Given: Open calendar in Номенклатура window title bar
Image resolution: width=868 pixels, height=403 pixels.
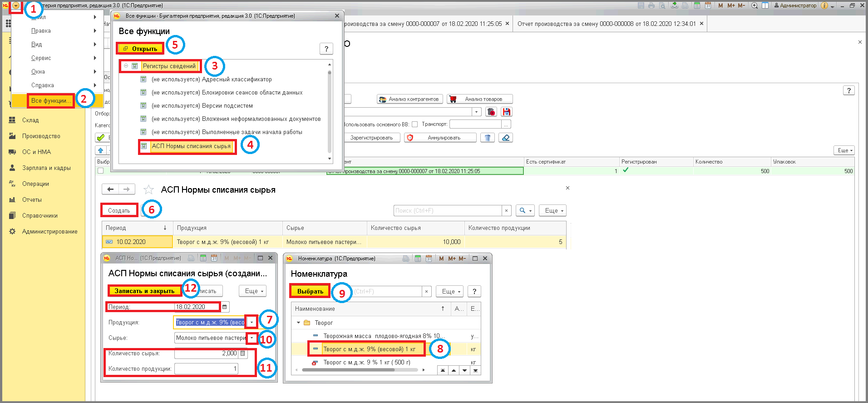Looking at the screenshot, I should (x=429, y=259).
